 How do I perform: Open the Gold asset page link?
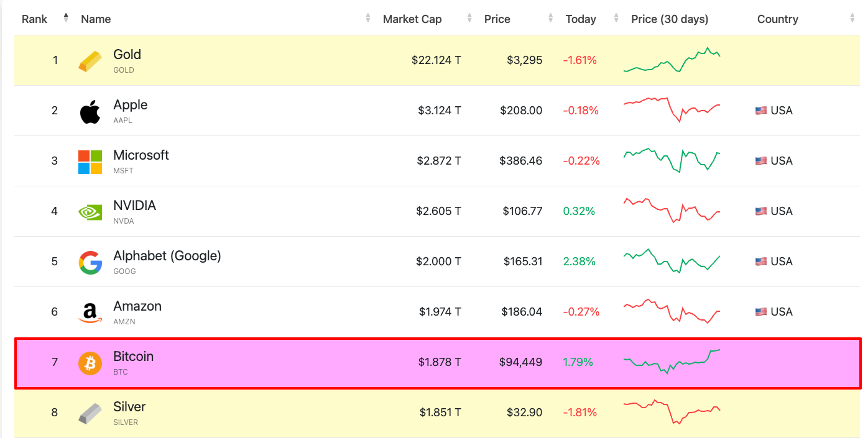[127, 55]
